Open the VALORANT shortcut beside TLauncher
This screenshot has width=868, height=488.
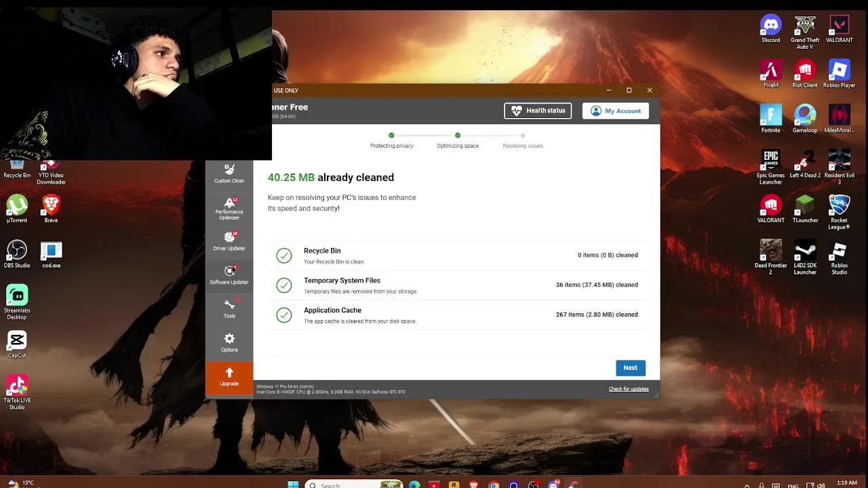(x=771, y=209)
